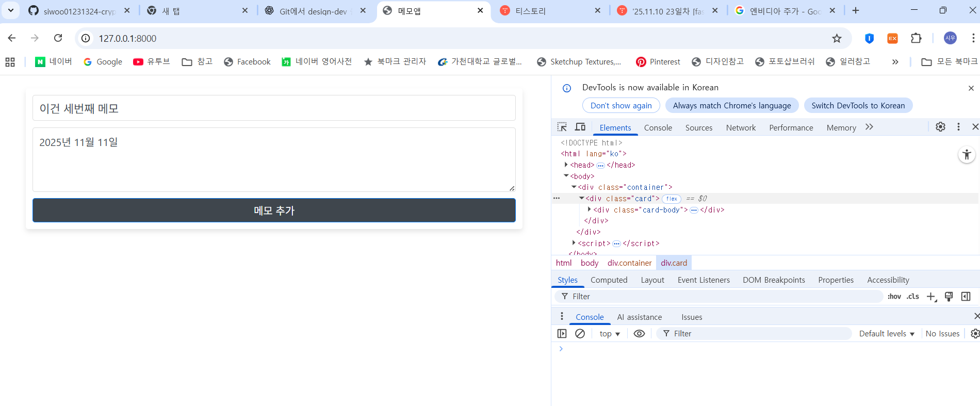Open console settings gear icon

[x=975, y=334]
